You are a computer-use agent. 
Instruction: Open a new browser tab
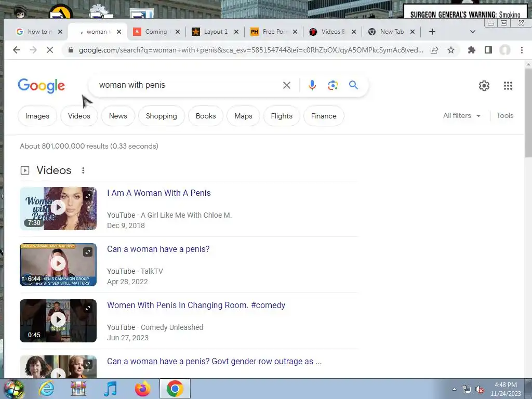tap(432, 32)
